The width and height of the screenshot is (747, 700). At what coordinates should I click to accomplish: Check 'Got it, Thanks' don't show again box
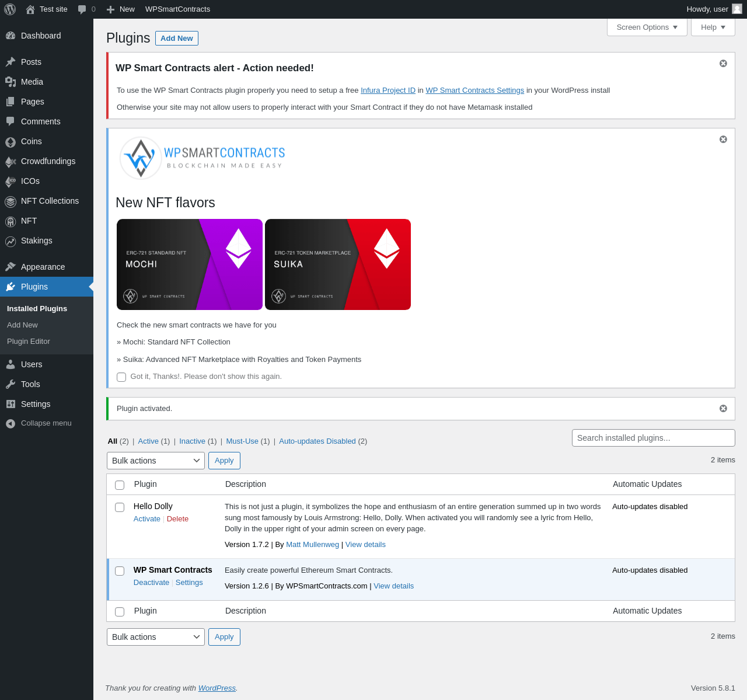121,377
